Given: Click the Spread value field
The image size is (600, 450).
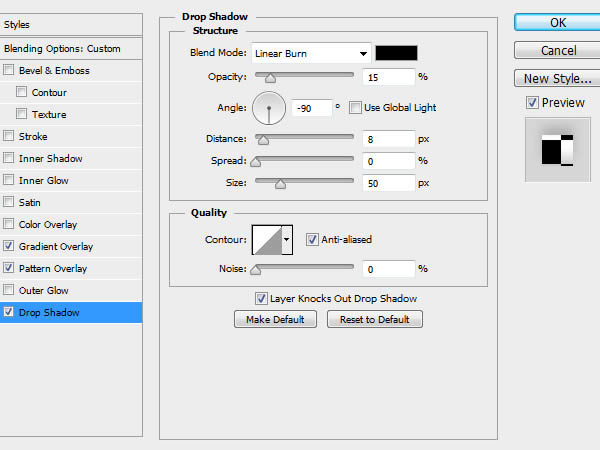Looking at the screenshot, I should point(388,161).
